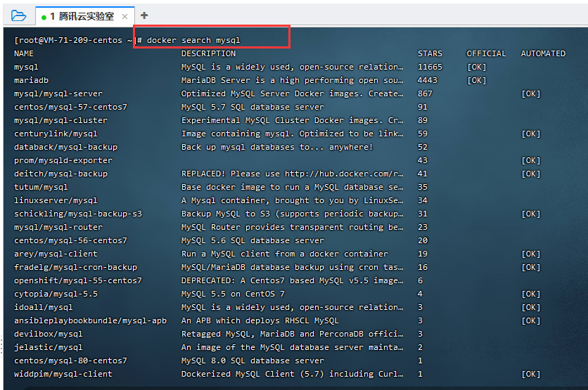
Task: Click the 867 stars value
Action: (425, 93)
